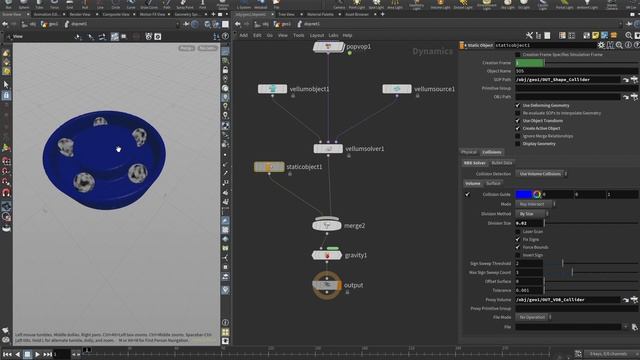Toggle Fix Signs checkbox

click(518, 239)
